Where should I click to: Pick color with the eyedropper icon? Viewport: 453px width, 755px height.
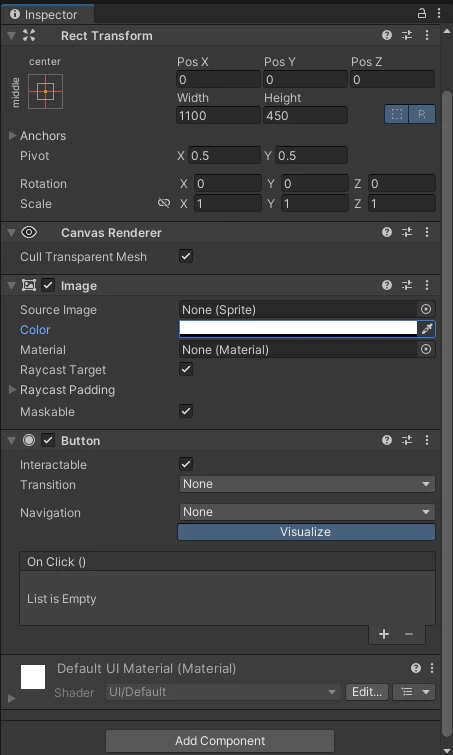coord(427,329)
